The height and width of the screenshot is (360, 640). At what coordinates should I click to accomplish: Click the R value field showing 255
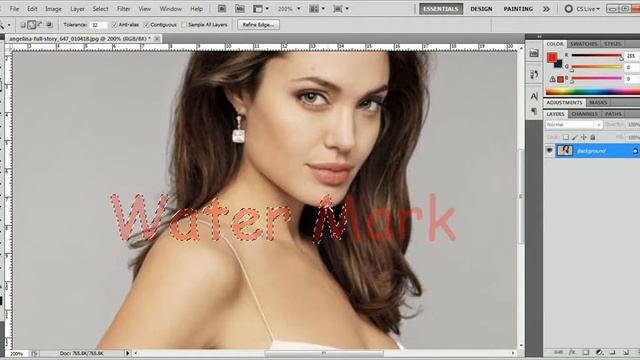[x=632, y=56]
